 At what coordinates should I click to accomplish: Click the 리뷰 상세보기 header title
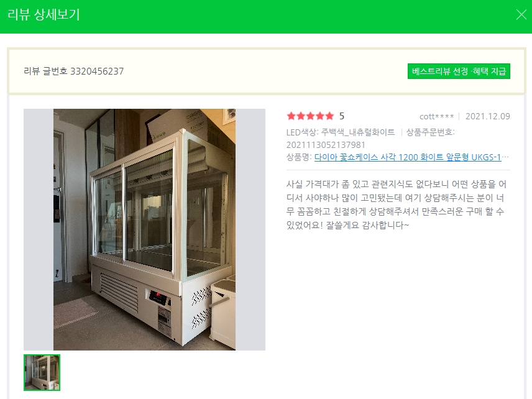tap(44, 14)
